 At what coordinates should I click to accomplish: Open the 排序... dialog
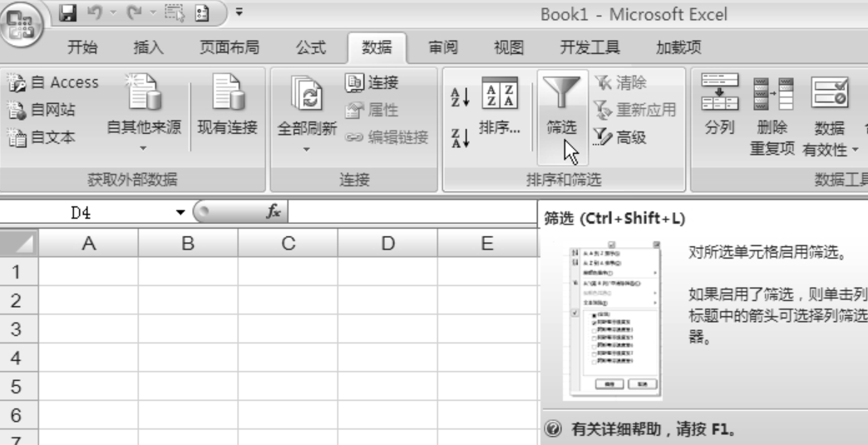[500, 106]
